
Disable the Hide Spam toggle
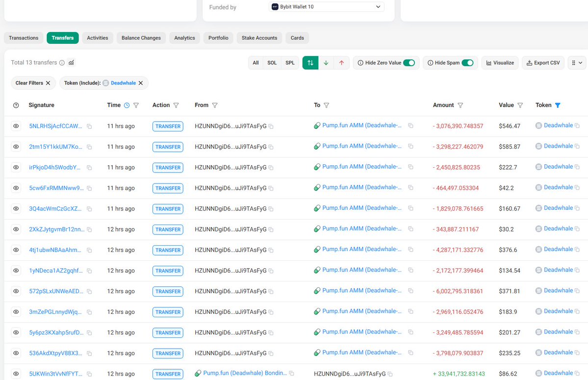(467, 63)
